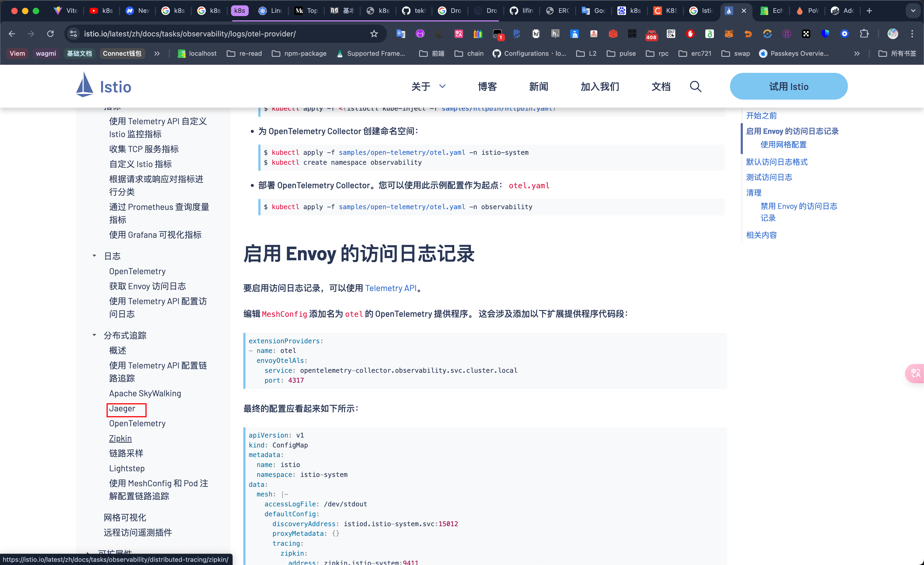Jump to 相关内容 in outline
Image resolution: width=924 pixels, height=565 pixels.
click(761, 235)
